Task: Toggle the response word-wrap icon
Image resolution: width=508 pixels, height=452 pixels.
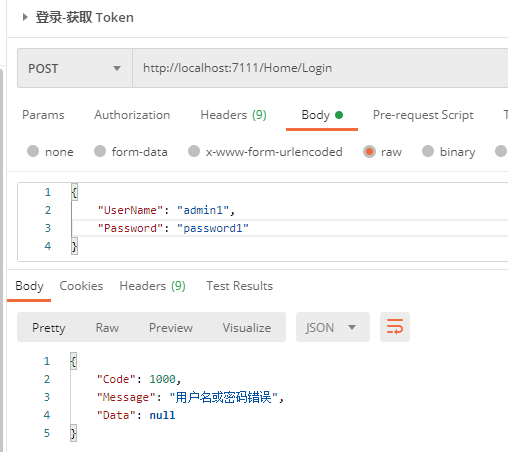Action: (x=395, y=327)
